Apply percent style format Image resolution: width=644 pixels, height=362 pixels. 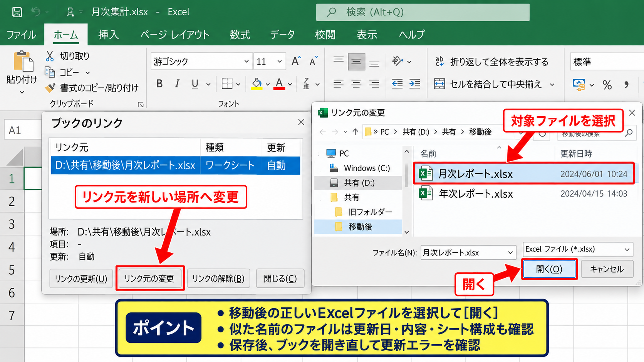(607, 85)
